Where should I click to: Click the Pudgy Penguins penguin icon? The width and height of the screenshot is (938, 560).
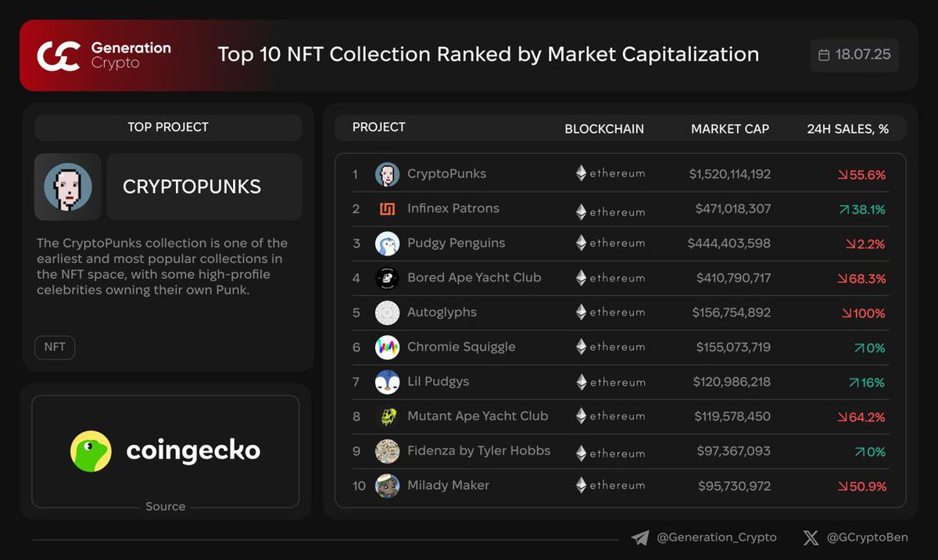coord(387,244)
